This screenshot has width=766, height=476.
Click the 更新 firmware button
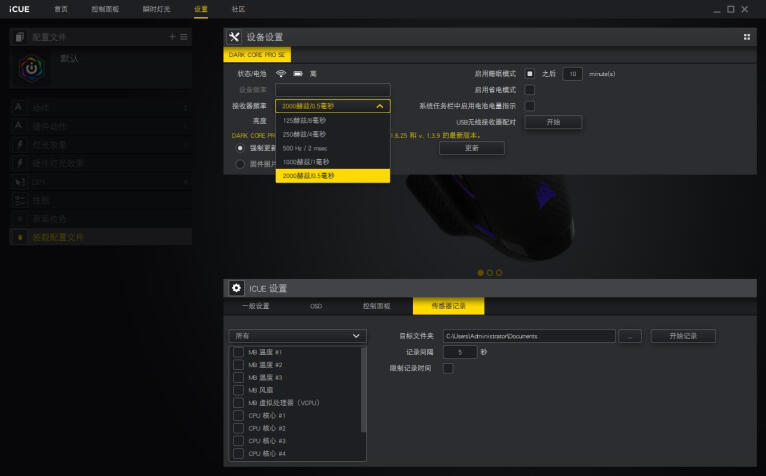(x=472, y=148)
